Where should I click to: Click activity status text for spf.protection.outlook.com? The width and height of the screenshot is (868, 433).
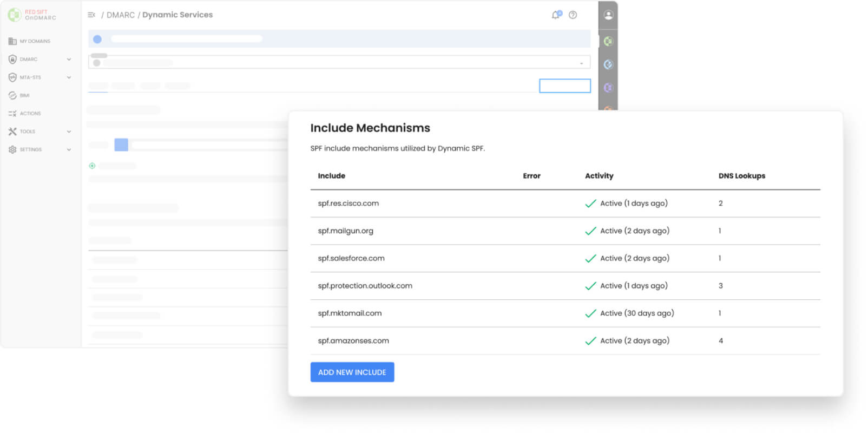[634, 286]
